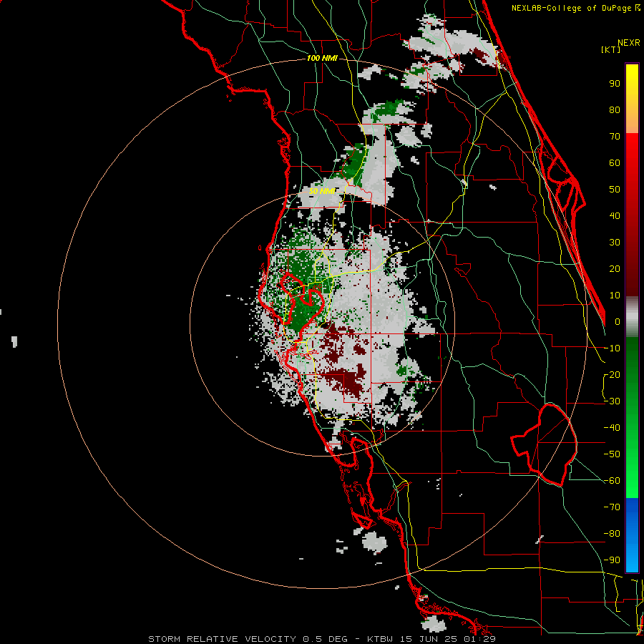Click the positive 50 value on the velocity scale
Image resolution: width=644 pixels, height=644 pixels.
615,190
